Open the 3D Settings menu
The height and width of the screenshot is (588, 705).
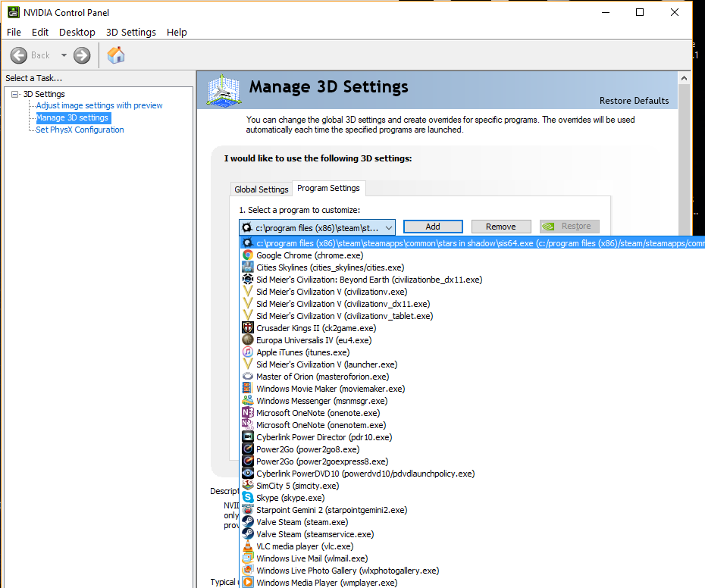coord(131,33)
